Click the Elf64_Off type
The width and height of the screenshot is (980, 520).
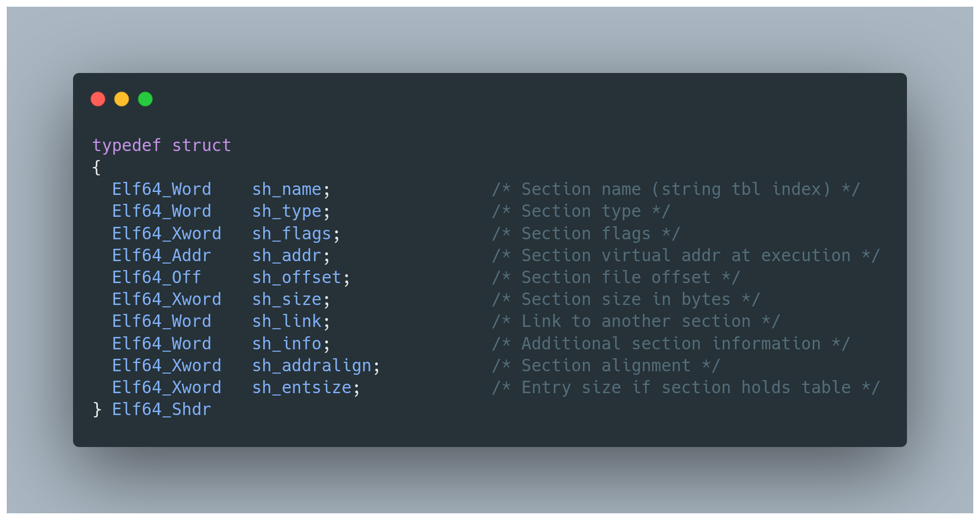156,278
